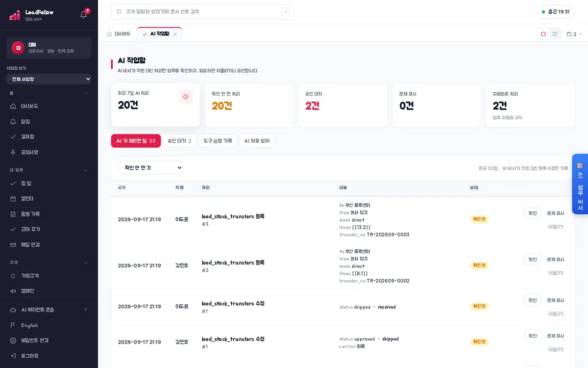Click the slash shortcut hint in search bar

coord(286,12)
